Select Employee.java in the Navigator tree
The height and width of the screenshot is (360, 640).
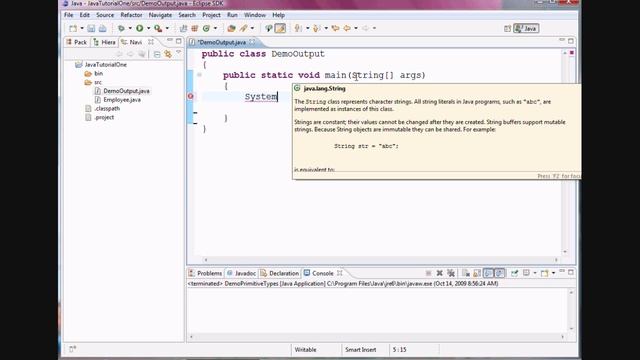coord(118,100)
